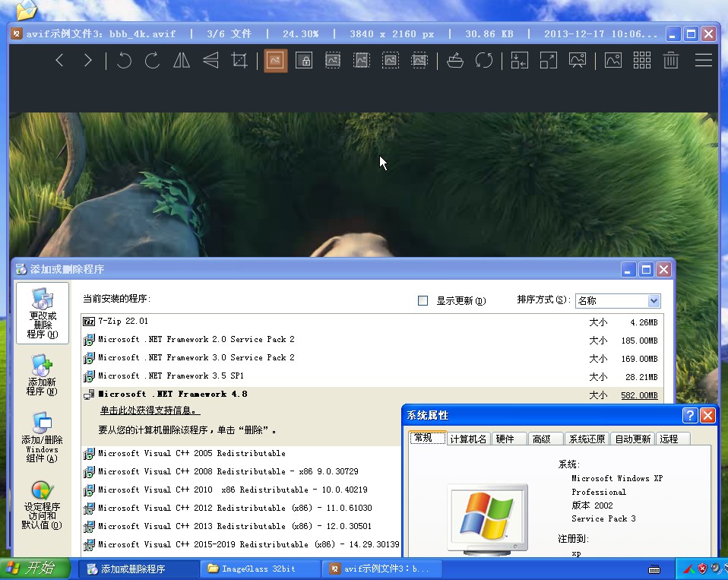728x580 pixels.
Task: Delete image with trash icon
Action: (x=671, y=60)
